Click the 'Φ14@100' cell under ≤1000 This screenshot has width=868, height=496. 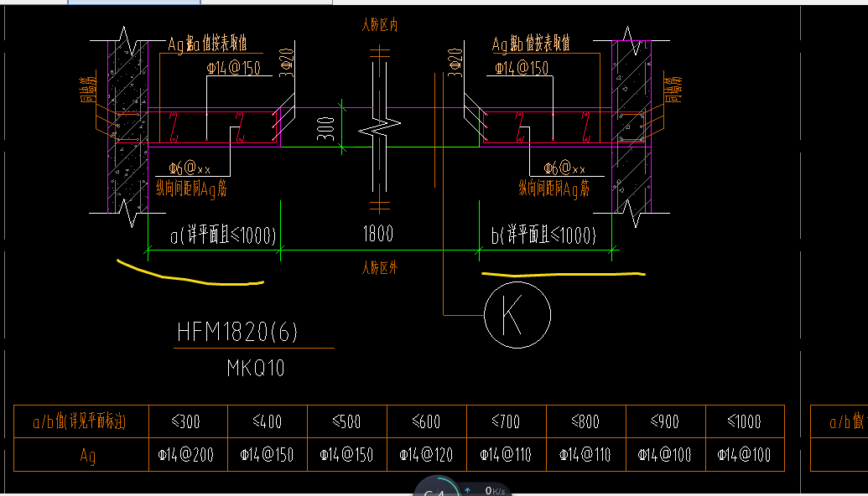(745, 455)
